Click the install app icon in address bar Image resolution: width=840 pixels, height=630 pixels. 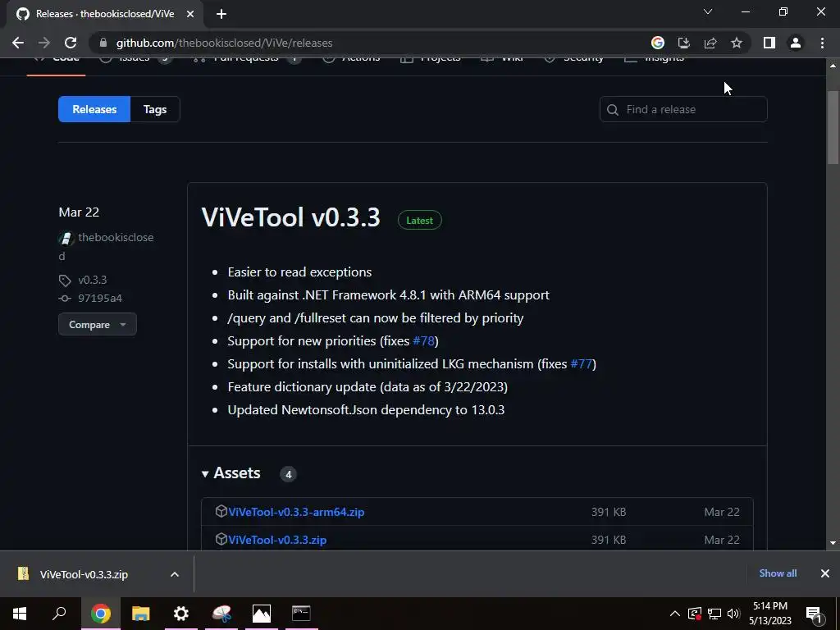[684, 43]
